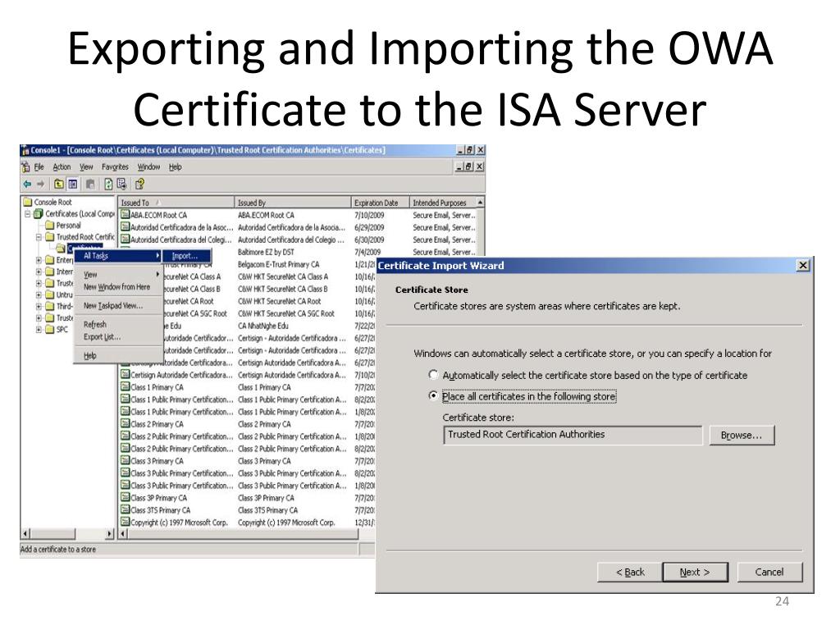Expand the SPC tree node
This screenshot has height=630, width=840.
39,330
